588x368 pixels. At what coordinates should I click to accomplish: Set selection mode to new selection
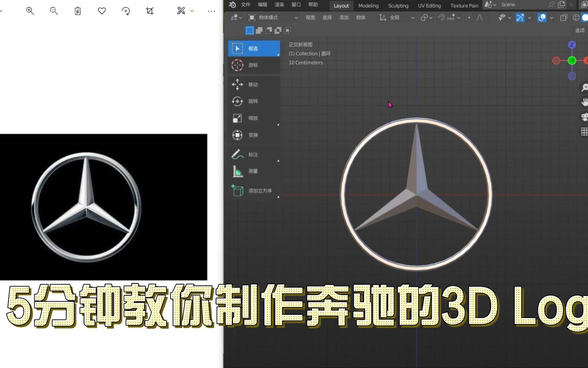(x=249, y=31)
